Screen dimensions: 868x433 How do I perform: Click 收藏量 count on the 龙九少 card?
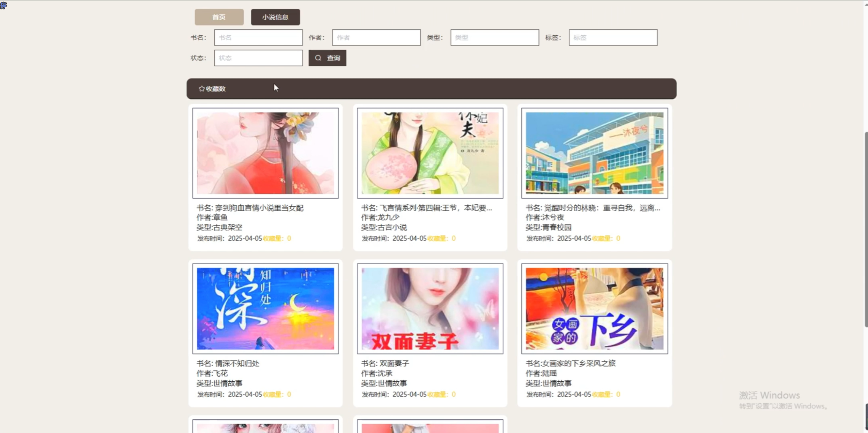442,238
